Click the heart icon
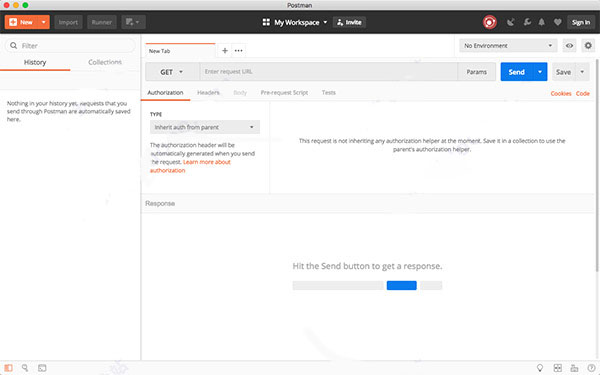600x375 pixels. pos(558,22)
